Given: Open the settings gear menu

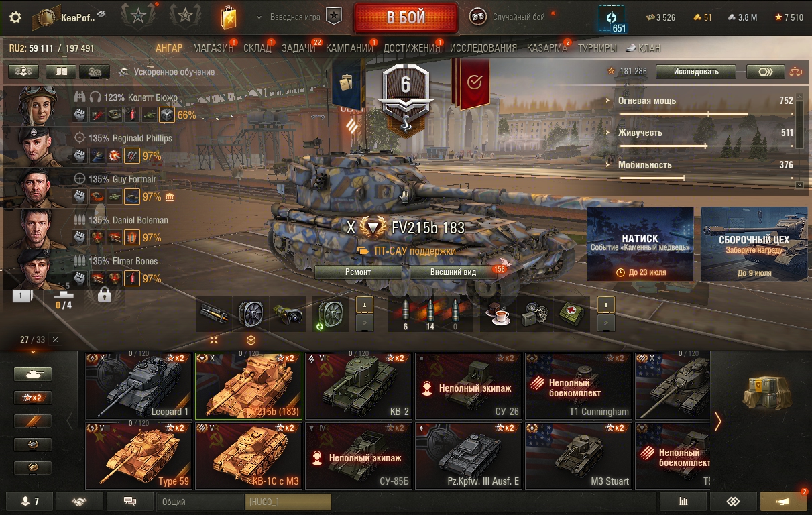Looking at the screenshot, I should (x=16, y=17).
